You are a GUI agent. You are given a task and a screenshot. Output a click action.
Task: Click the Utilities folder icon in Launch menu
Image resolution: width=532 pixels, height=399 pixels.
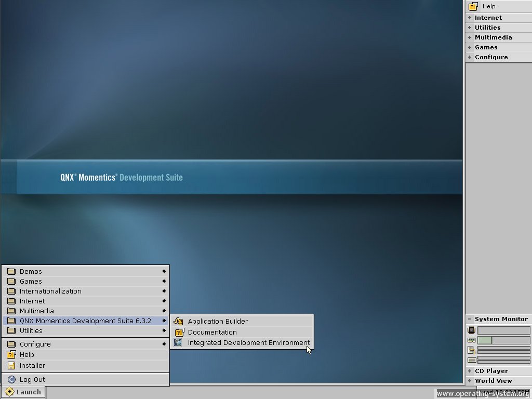coord(11,330)
